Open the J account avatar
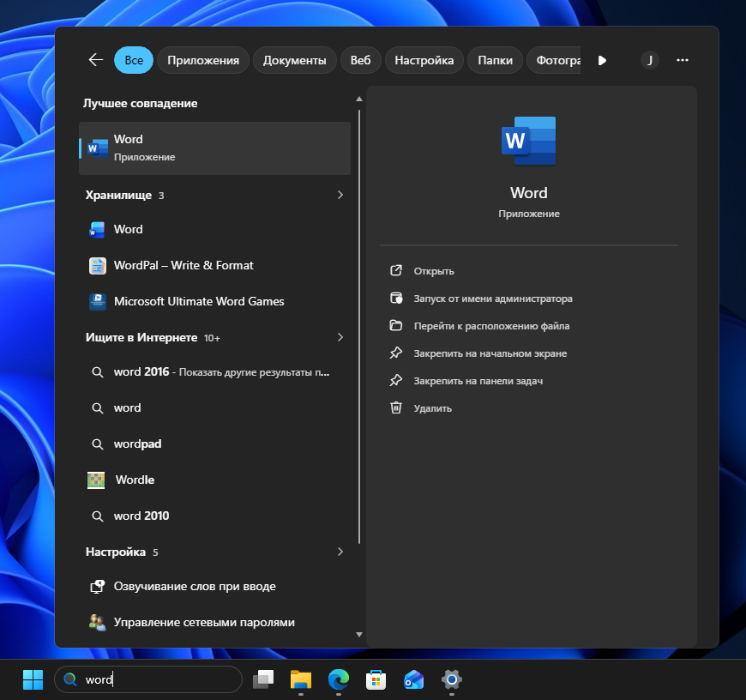Viewport: 746px width, 700px height. tap(649, 60)
